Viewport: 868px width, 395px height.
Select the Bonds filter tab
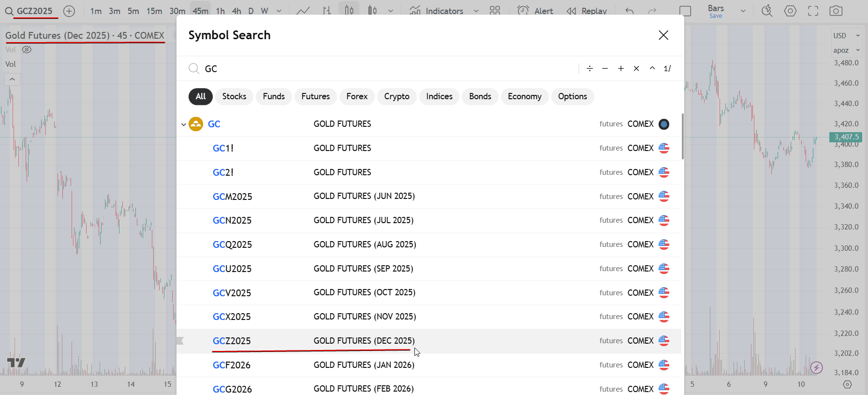(x=480, y=96)
